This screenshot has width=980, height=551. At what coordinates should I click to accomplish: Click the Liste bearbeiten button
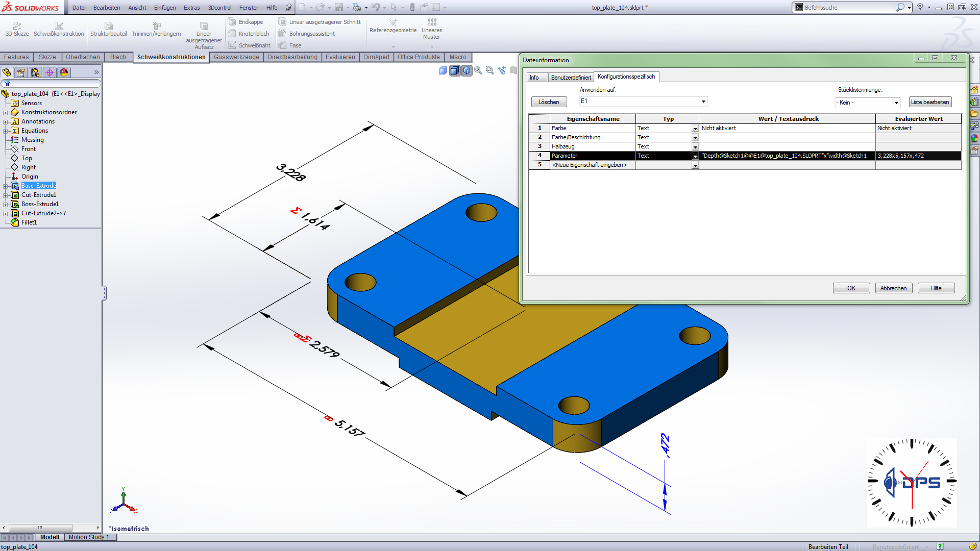(x=929, y=102)
